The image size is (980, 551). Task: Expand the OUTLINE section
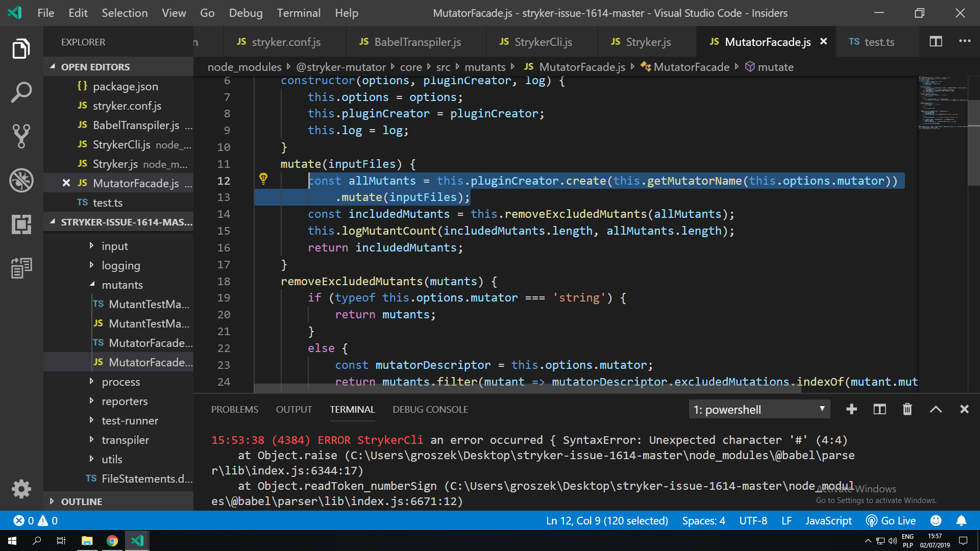(81, 502)
